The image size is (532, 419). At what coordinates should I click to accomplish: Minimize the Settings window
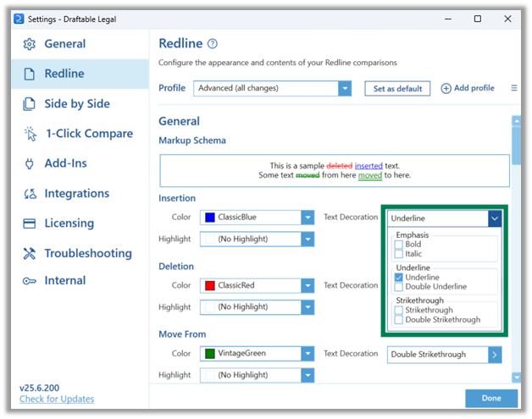point(448,19)
